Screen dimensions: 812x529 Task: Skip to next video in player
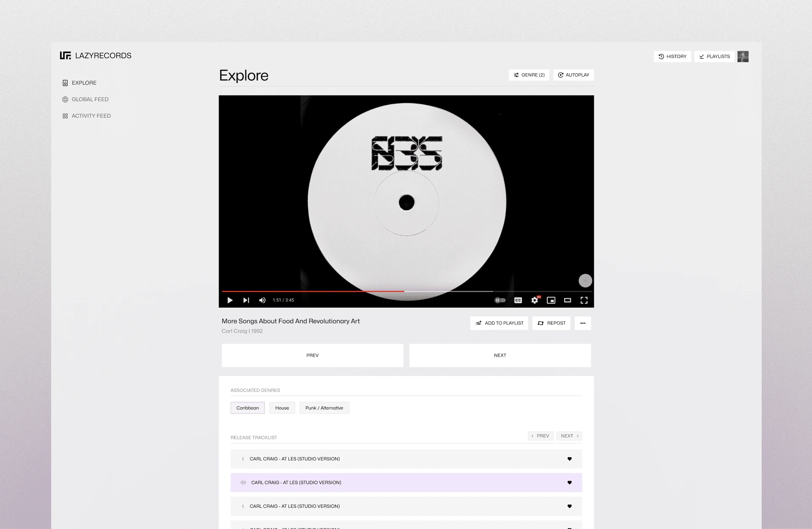pos(246,300)
